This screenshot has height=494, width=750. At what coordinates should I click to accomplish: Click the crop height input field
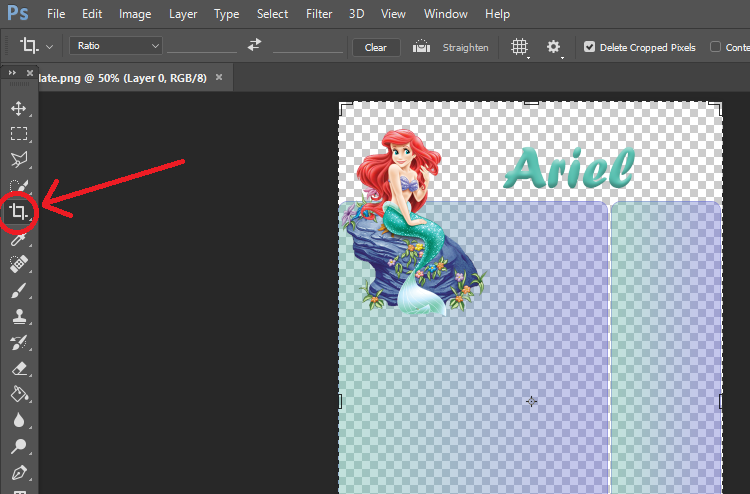tap(308, 46)
